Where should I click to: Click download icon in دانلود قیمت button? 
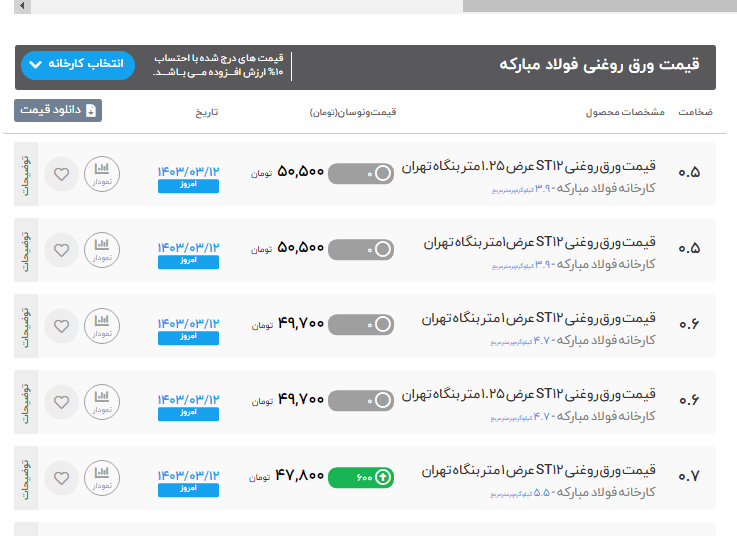(x=91, y=111)
